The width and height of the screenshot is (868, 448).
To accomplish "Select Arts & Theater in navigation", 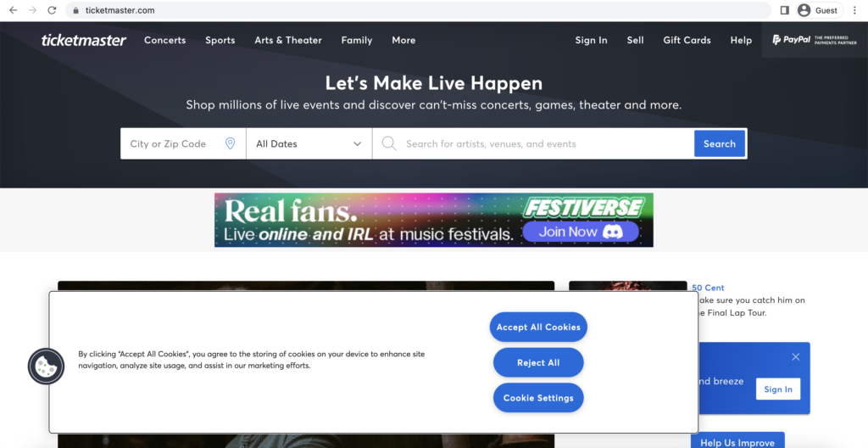I will [x=288, y=40].
